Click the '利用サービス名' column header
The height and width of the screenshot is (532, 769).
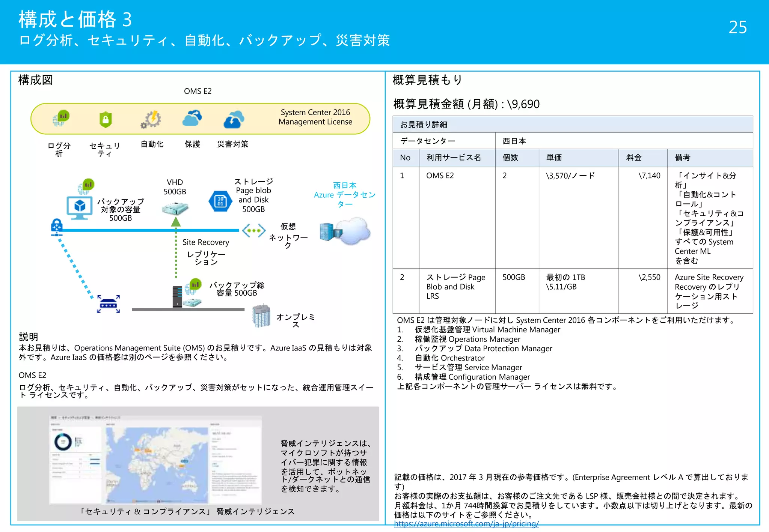[x=457, y=158]
